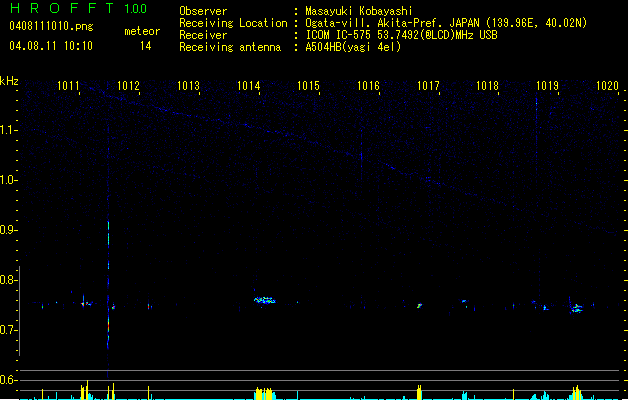Click the 0.6 frequency axis label
629x400 pixels.
[8, 380]
